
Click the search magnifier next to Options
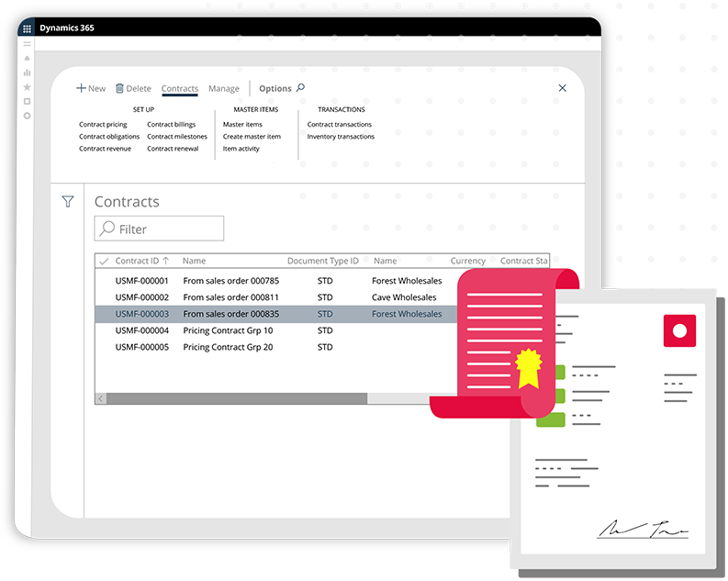[300, 88]
